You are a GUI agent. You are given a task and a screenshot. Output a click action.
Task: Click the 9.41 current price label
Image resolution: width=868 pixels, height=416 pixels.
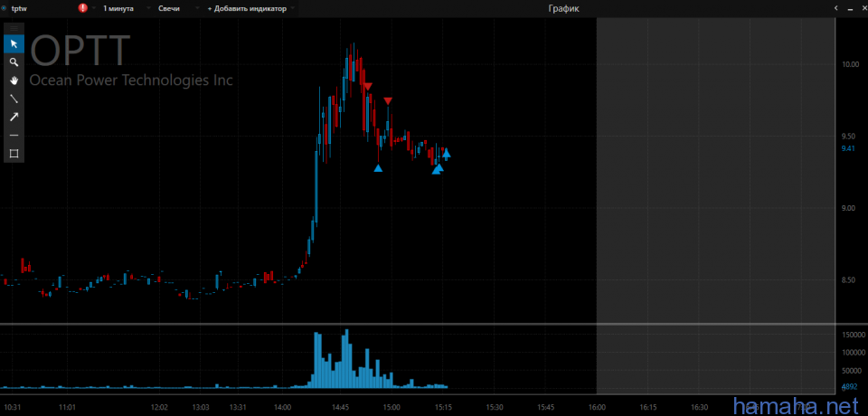point(848,148)
